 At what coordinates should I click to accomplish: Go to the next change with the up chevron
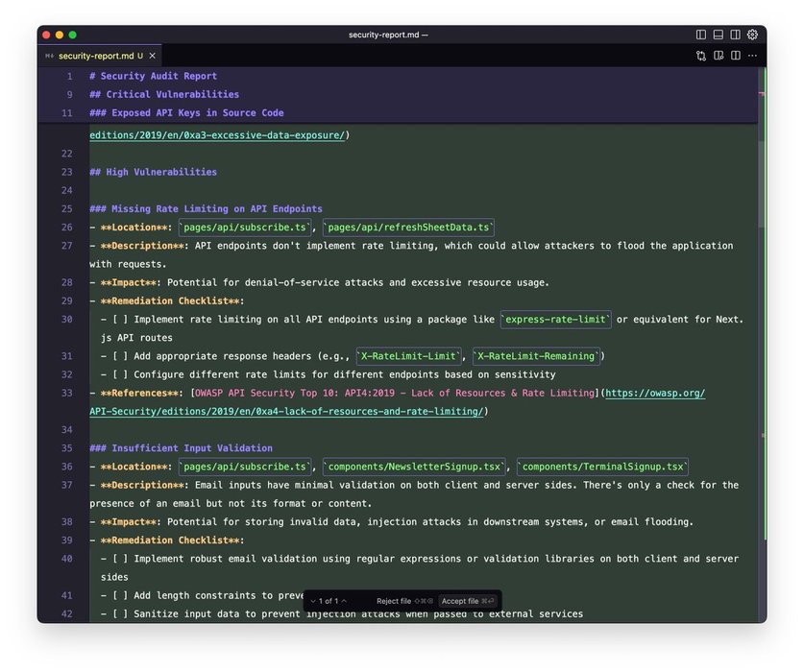pos(344,601)
